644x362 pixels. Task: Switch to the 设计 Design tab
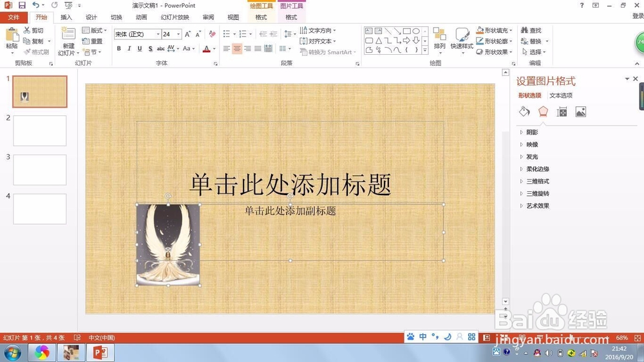(91, 17)
